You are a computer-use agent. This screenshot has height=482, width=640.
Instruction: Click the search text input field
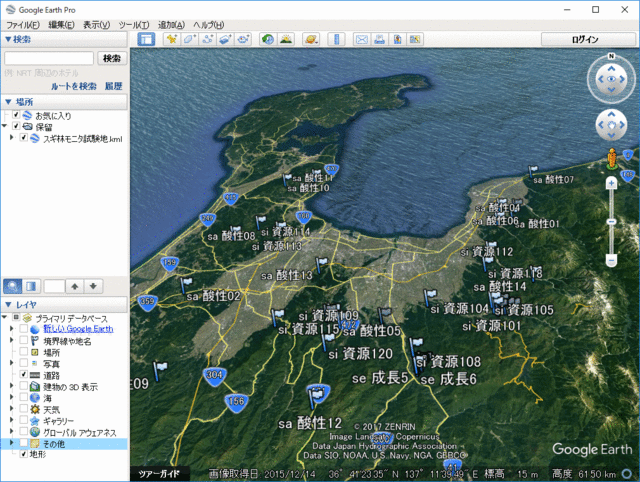coord(49,58)
